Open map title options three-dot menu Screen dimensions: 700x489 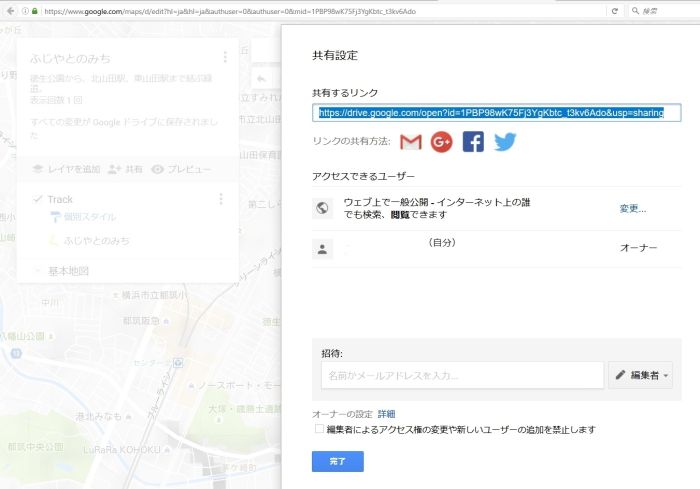225,57
